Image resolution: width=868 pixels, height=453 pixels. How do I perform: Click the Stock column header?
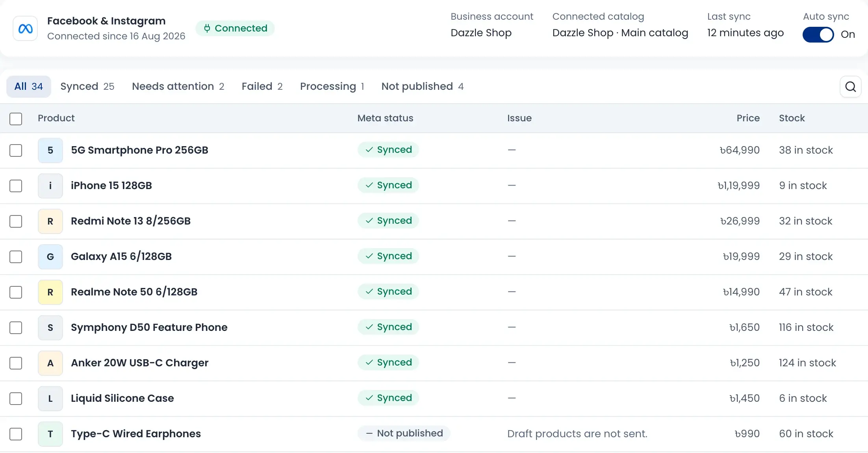[792, 118]
